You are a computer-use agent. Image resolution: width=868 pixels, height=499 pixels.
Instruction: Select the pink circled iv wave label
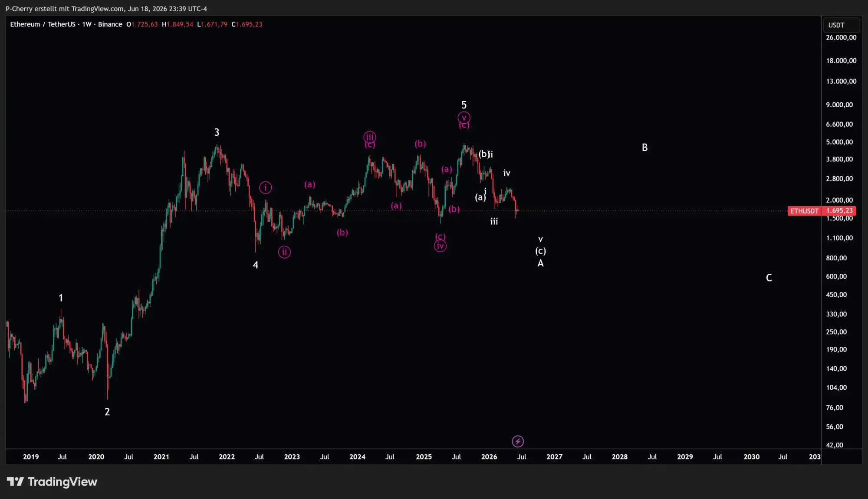(x=440, y=246)
